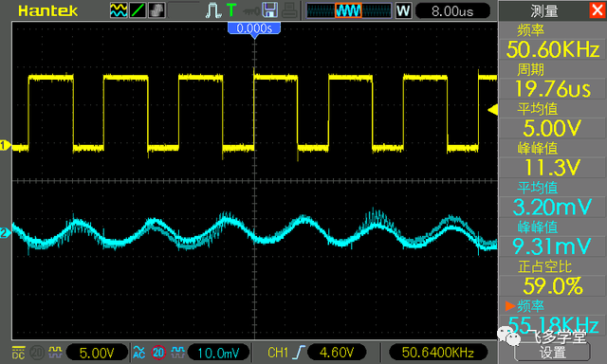This screenshot has width=607, height=364.
Task: Click the pulse waveform acquisition icon
Action: pyautogui.click(x=212, y=10)
